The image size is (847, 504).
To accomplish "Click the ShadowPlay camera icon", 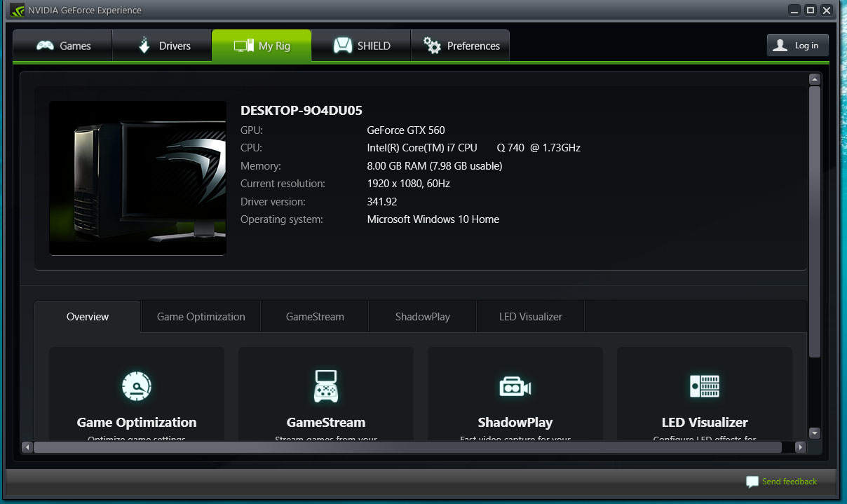I will 515,386.
